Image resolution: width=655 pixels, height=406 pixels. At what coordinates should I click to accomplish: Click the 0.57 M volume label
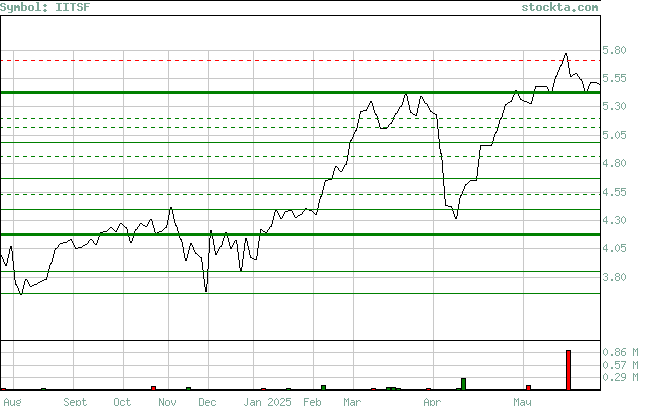tap(620, 365)
